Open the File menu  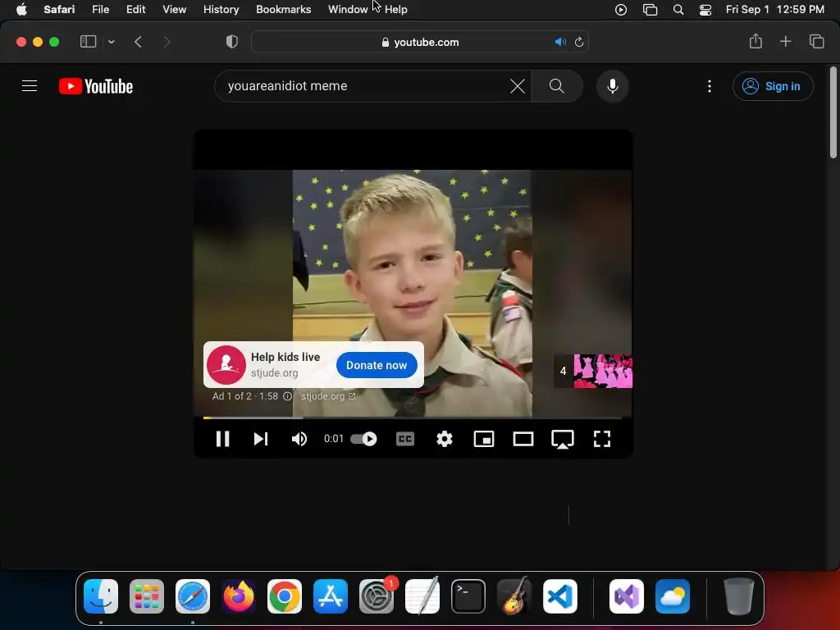(100, 9)
